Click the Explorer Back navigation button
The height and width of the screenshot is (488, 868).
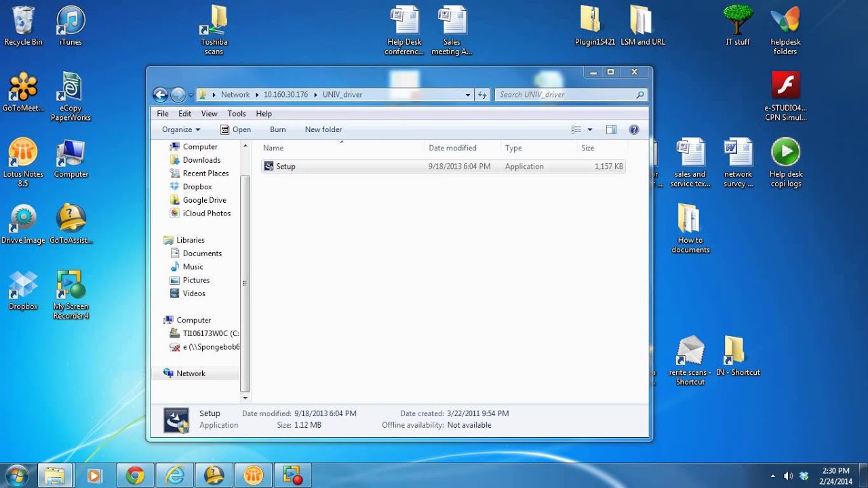coord(160,95)
